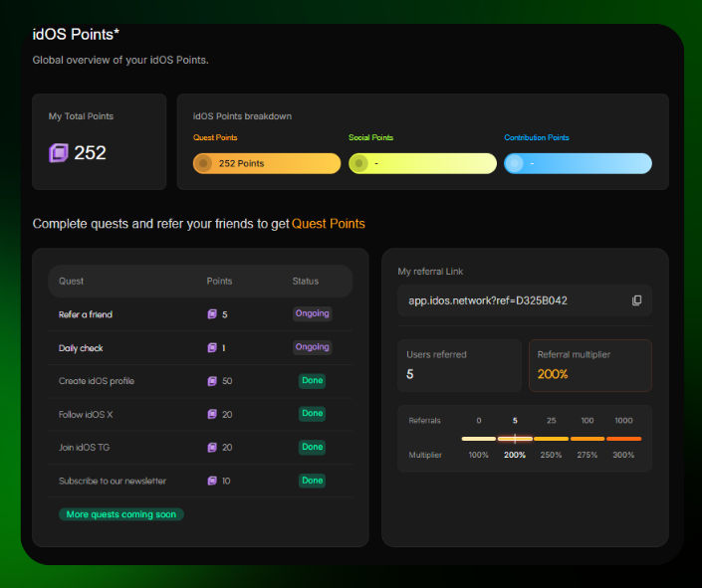Click the Create idOS profile quest row
This screenshot has height=588, width=702.
point(200,381)
